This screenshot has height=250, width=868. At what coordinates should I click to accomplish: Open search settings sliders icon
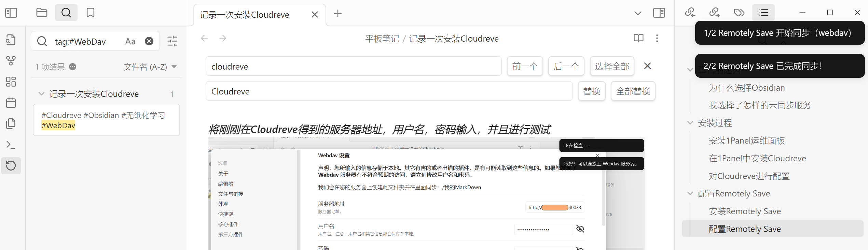click(x=172, y=41)
